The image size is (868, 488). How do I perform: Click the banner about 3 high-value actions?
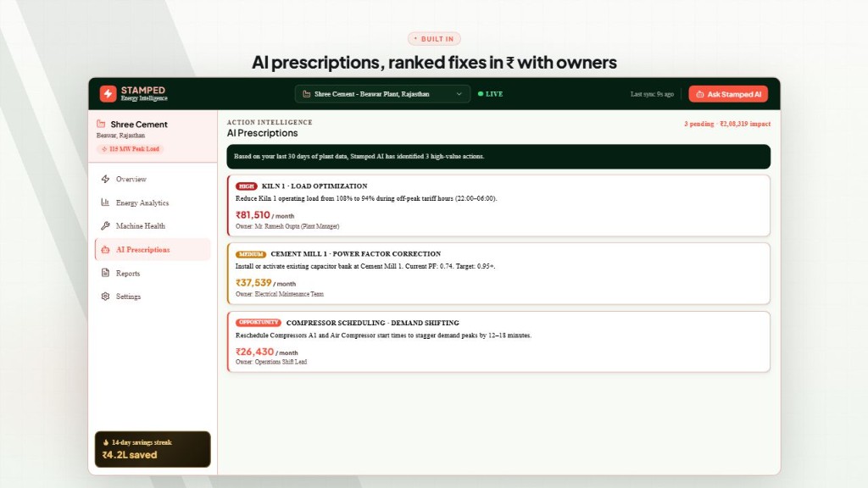click(x=498, y=157)
